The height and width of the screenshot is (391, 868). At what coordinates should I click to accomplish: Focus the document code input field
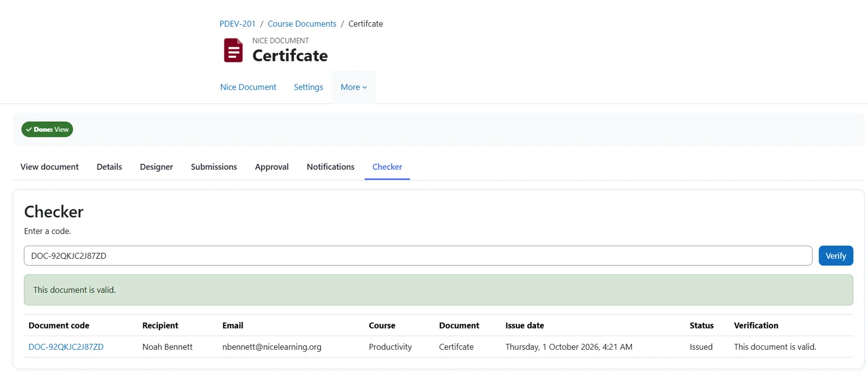418,256
